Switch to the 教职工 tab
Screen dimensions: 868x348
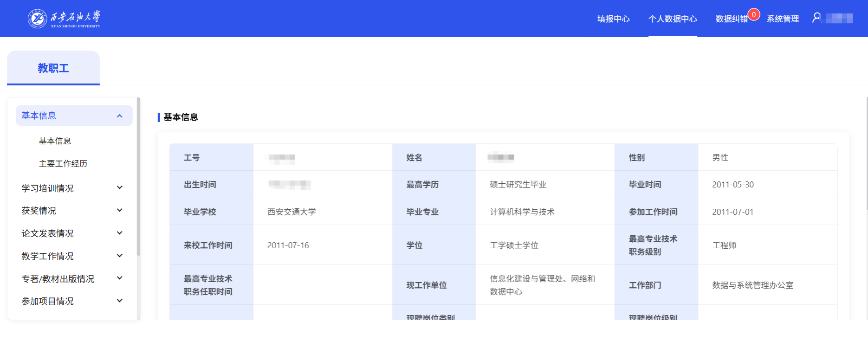[53, 68]
